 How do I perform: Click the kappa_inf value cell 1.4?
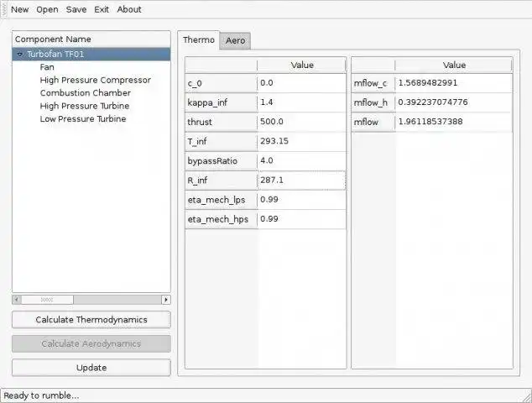pyautogui.click(x=301, y=102)
